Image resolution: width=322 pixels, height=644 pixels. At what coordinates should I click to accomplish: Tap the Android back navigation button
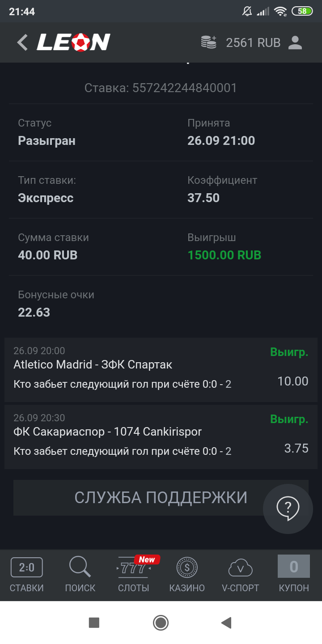(x=227, y=623)
